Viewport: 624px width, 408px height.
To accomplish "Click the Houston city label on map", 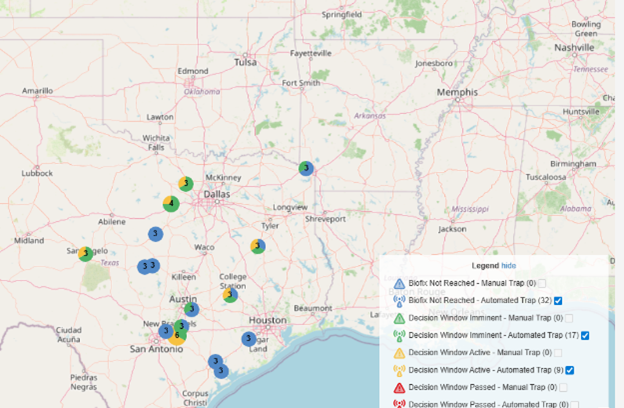I will 267,320.
